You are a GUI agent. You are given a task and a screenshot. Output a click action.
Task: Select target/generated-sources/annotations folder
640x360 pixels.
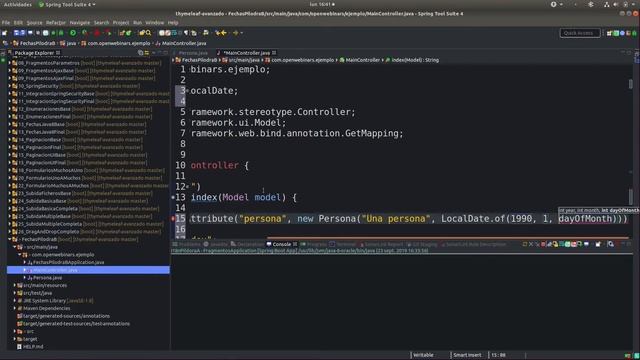pos(66,316)
